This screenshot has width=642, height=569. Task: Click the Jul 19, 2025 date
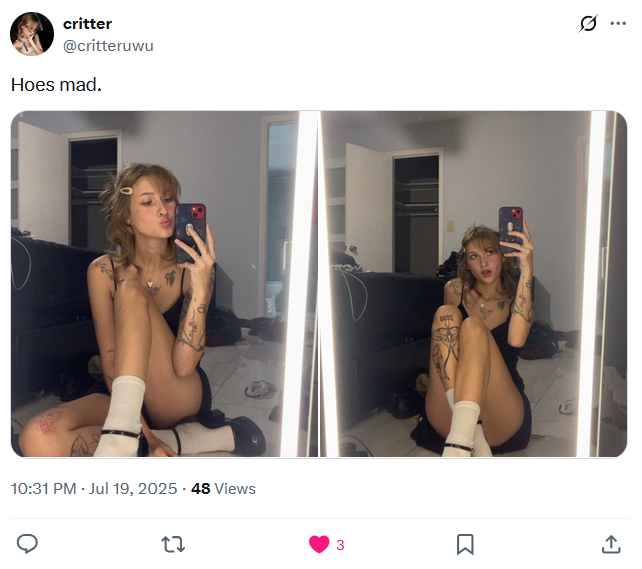133,489
